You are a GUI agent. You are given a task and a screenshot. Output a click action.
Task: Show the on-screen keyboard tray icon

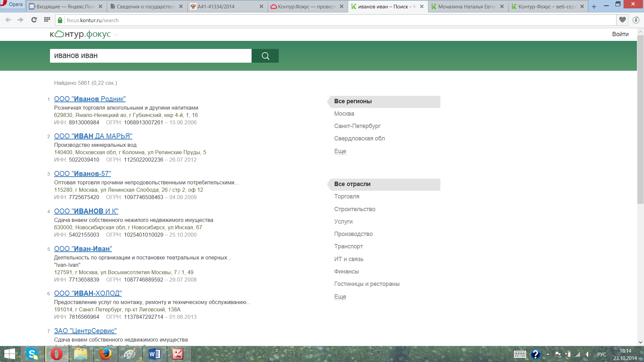click(x=520, y=354)
